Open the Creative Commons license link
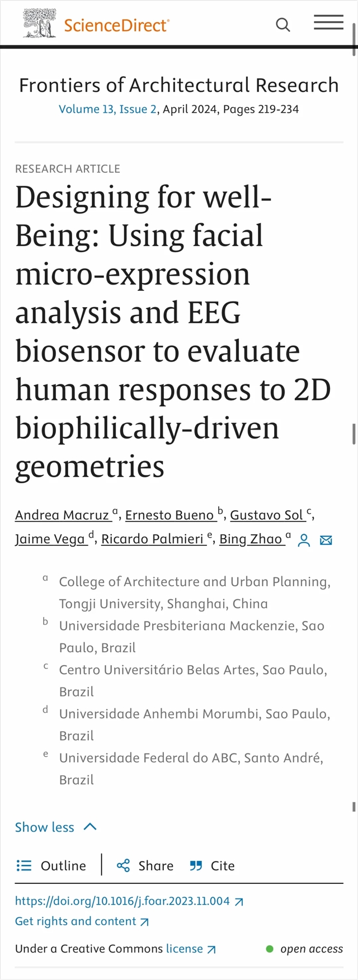358x980 pixels. click(185, 949)
